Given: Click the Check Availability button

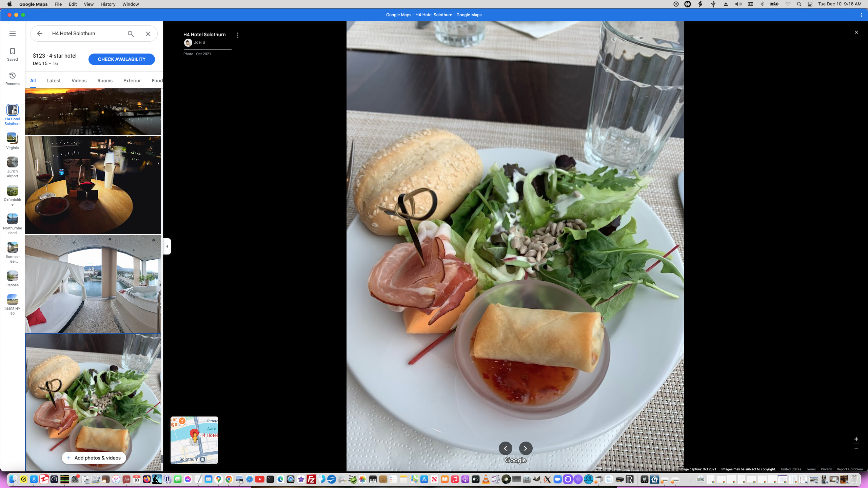Looking at the screenshot, I should 121,59.
